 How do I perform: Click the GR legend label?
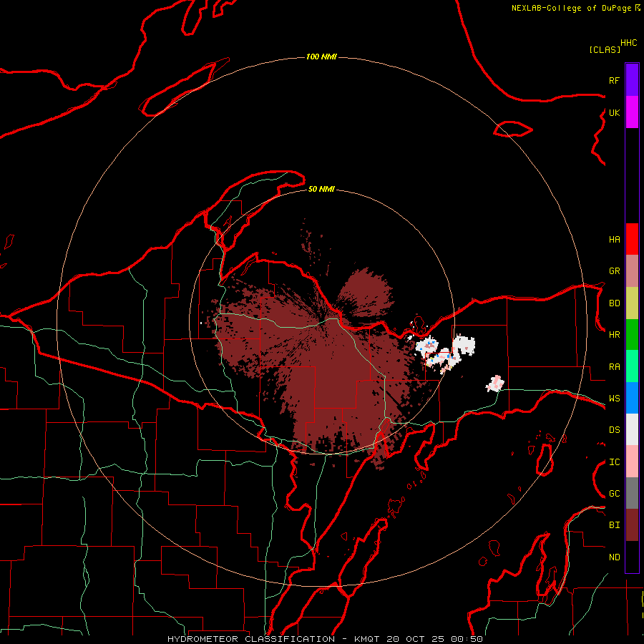tap(615, 271)
